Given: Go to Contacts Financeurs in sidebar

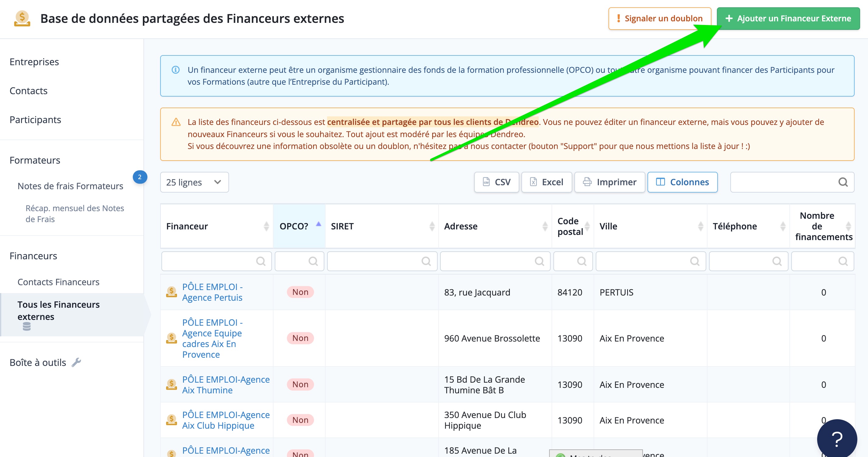Looking at the screenshot, I should click(x=58, y=282).
